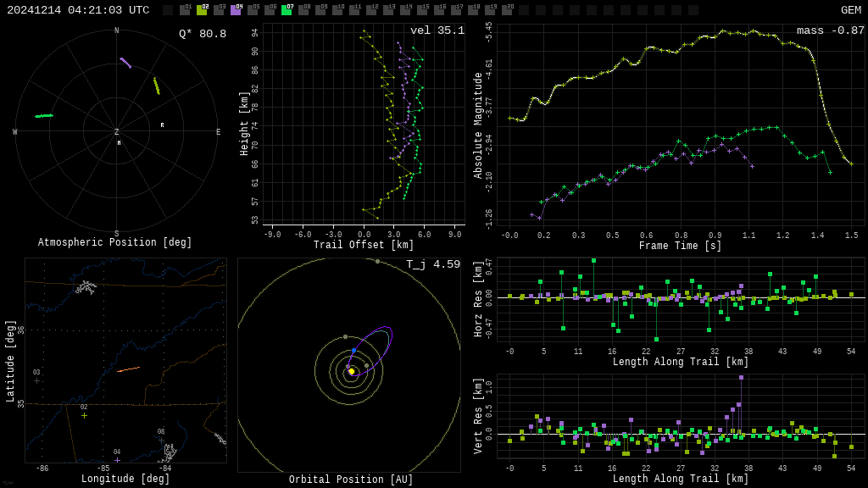Click the mass -0.87 readout

pyautogui.click(x=830, y=31)
